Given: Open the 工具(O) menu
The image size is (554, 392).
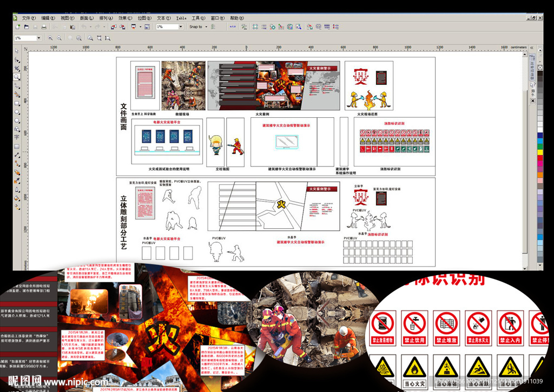Looking at the screenshot, I should coord(198,18).
